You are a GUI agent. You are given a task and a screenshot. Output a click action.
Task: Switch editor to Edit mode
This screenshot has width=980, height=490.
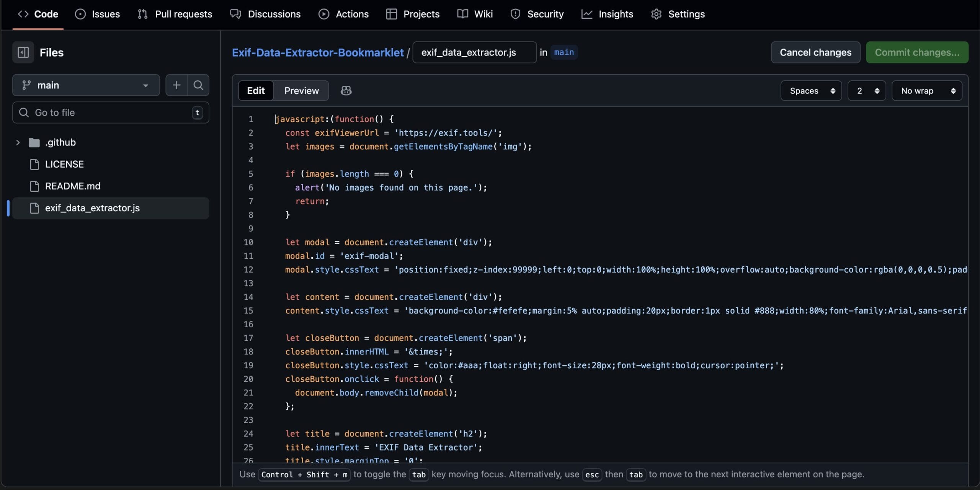pos(256,91)
